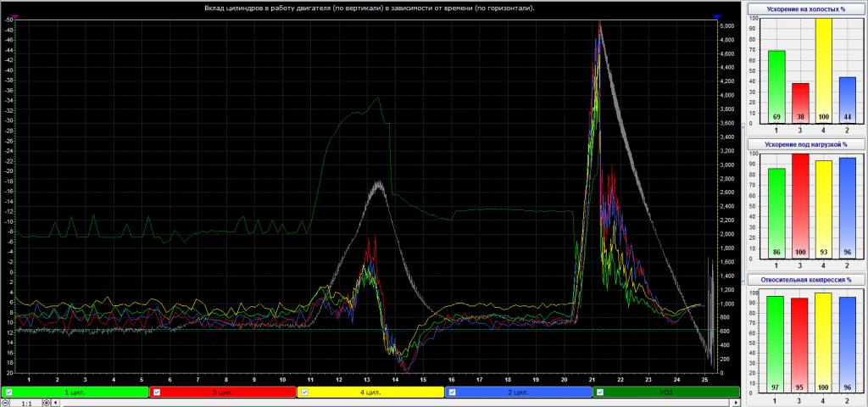Toggle the 1 цил. checkbox
The width and height of the screenshot is (868, 407).
(x=8, y=392)
